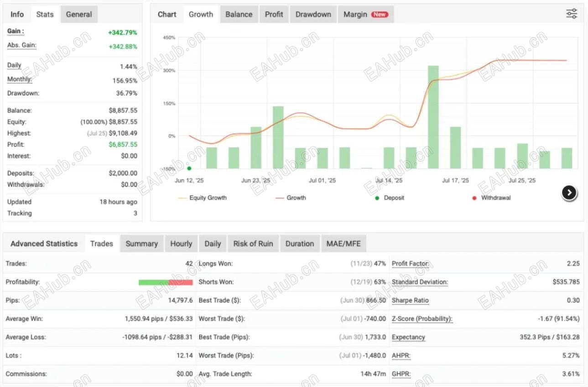This screenshot has height=387, width=588.
Task: Open the Risk of Ruin tab
Action: (x=253, y=244)
